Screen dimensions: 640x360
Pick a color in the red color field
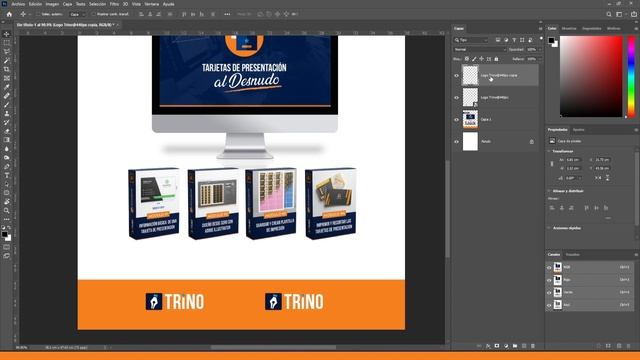(x=591, y=76)
